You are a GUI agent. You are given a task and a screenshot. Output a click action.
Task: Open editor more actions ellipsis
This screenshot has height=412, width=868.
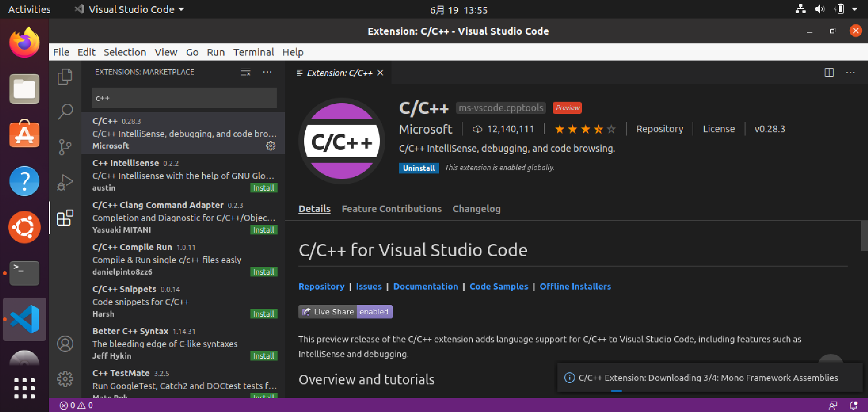850,72
